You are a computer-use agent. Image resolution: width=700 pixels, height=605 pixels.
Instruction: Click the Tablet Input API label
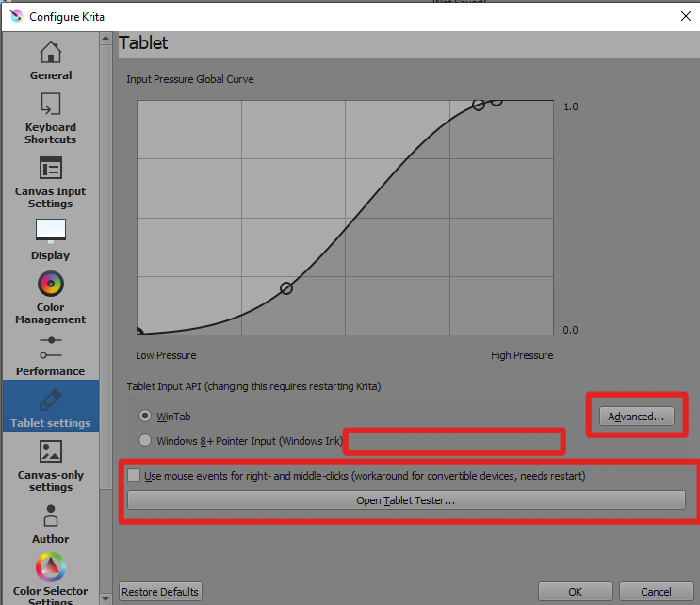[x=253, y=386]
